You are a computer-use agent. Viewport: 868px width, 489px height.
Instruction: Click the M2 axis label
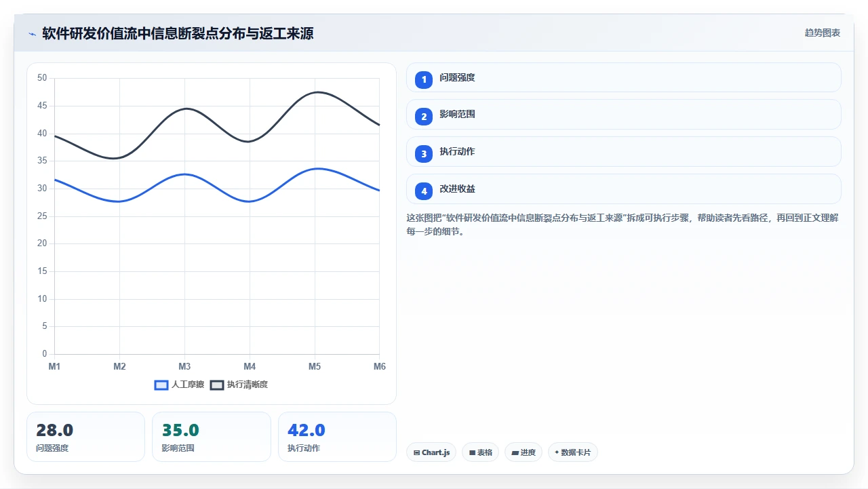click(119, 367)
